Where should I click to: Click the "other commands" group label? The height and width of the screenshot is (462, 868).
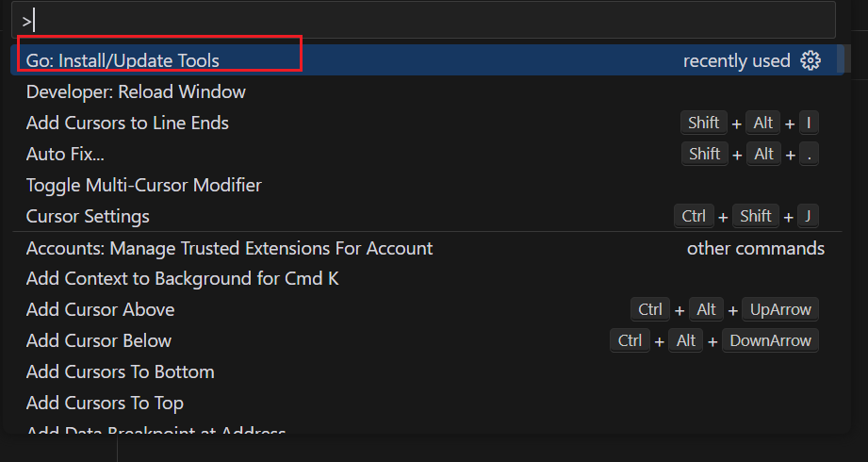point(755,248)
